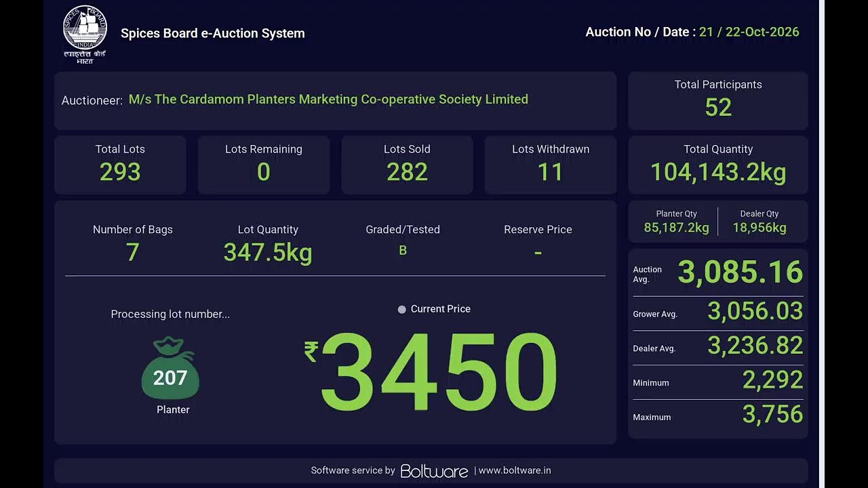Click Lots Withdrawn value 11
The width and height of the screenshot is (868, 488).
click(550, 172)
